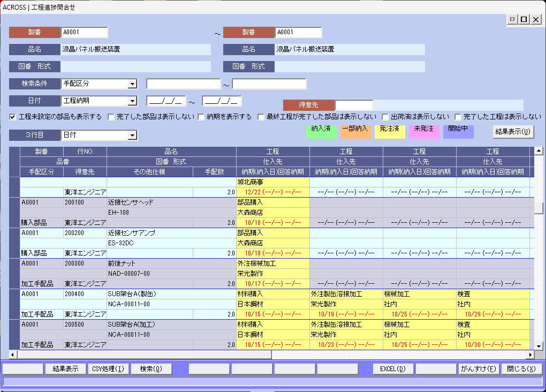Open the 3行目 日付 dropdown
This screenshot has height=392, width=546.
click(132, 136)
